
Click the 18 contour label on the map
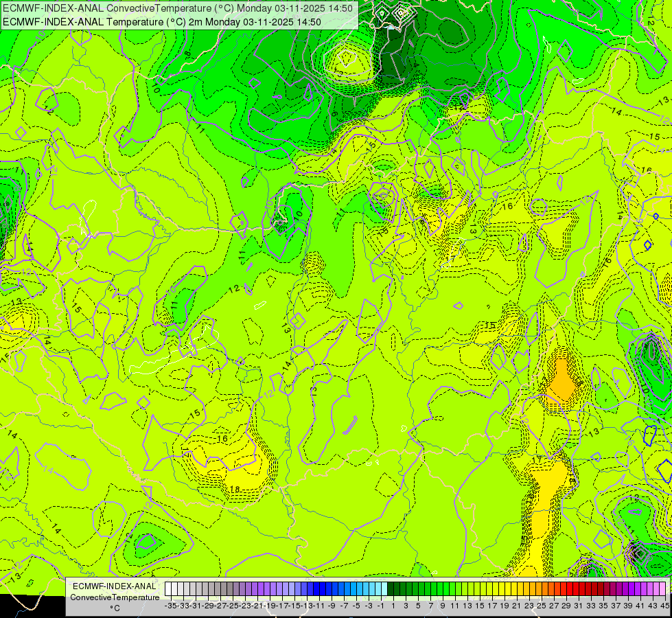coord(235,490)
